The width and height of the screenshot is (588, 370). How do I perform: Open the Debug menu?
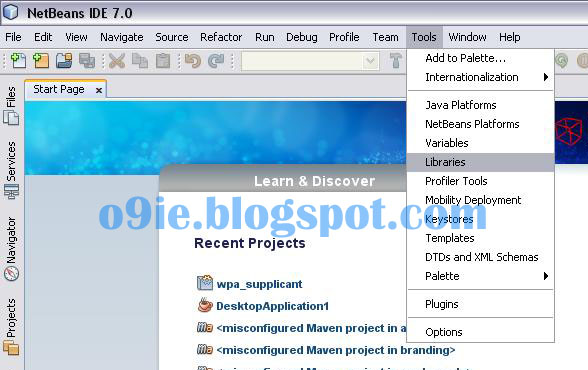(x=302, y=37)
